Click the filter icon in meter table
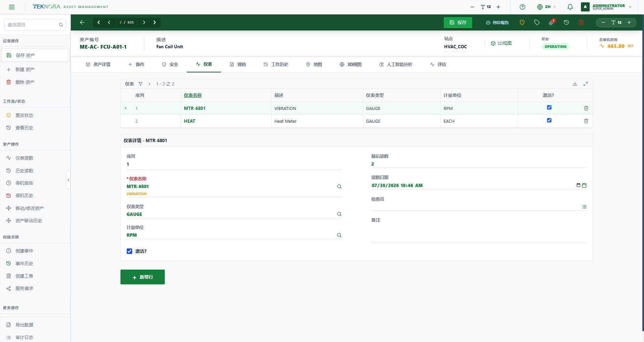644x342 pixels. (141, 84)
